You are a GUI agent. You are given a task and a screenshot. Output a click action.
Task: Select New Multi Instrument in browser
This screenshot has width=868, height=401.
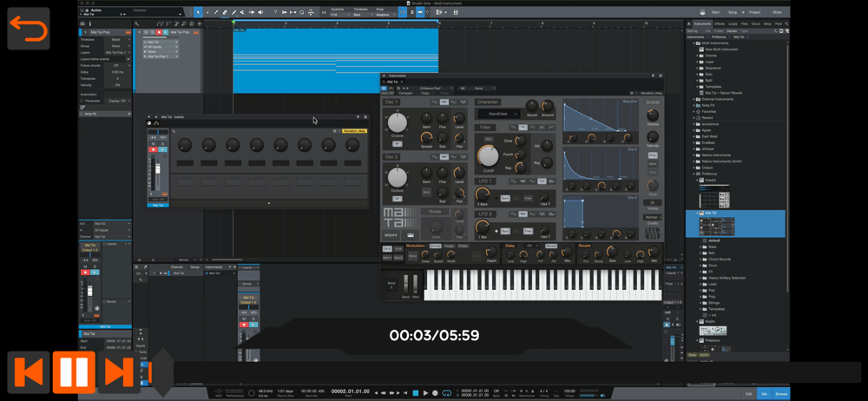[x=721, y=49]
